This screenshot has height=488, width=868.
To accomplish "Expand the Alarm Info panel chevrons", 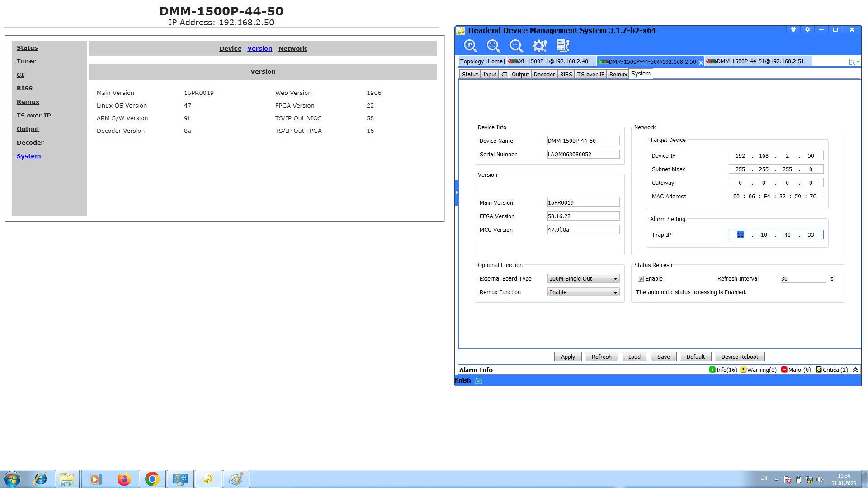I will pos(855,370).
